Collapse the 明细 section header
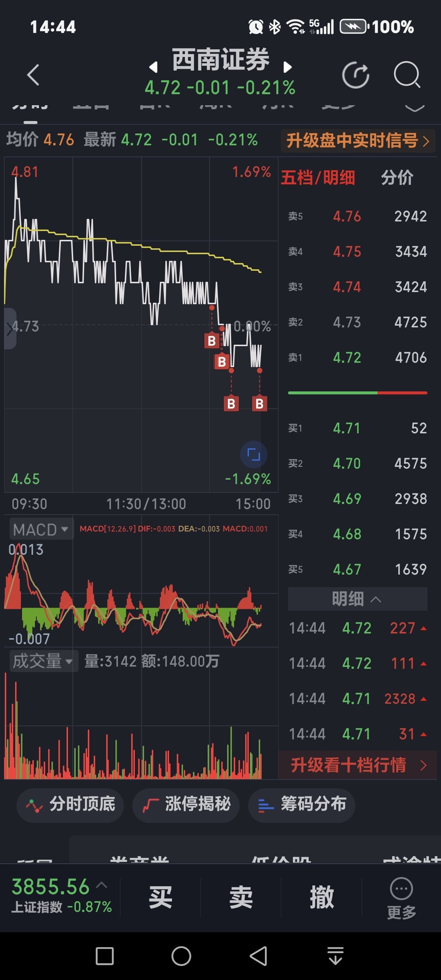This screenshot has width=441, height=980. tap(357, 599)
